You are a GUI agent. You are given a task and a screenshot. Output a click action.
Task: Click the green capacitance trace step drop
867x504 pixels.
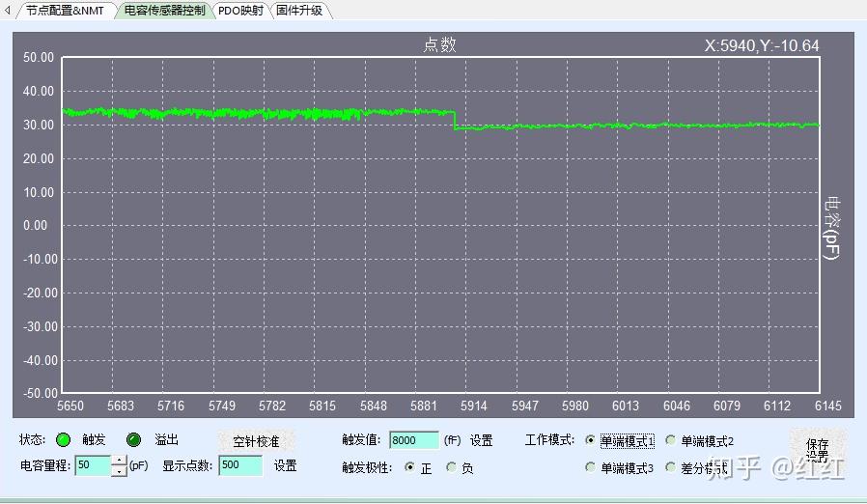click(x=455, y=121)
